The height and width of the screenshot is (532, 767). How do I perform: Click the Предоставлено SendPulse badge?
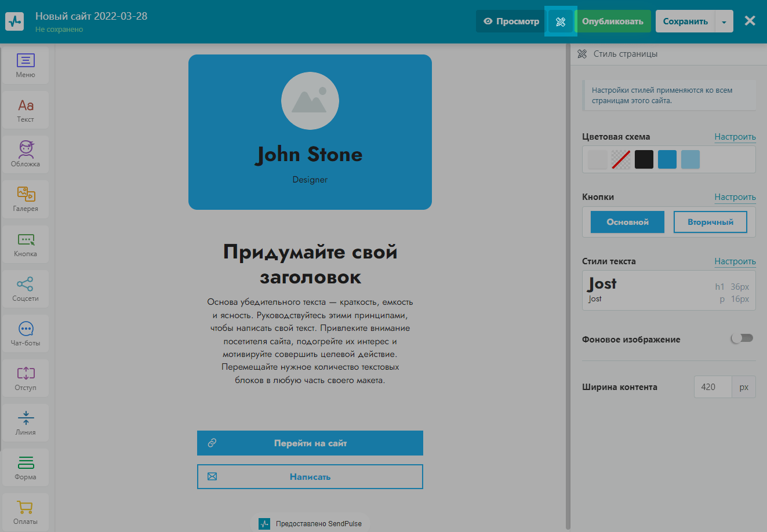pos(311,523)
